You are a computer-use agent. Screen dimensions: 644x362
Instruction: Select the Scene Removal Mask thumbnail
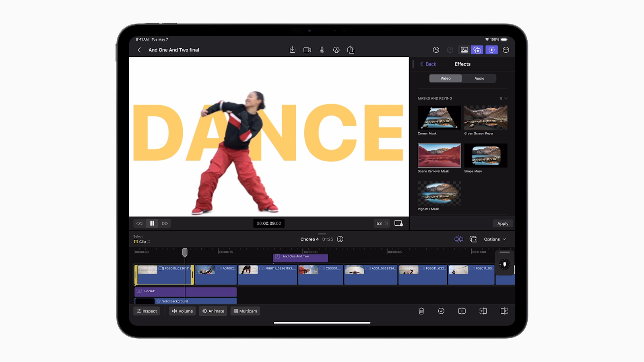pyautogui.click(x=439, y=155)
